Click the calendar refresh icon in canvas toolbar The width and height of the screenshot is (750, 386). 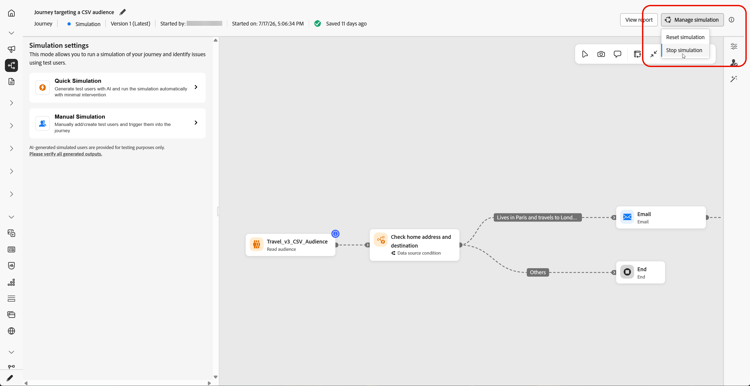(x=637, y=54)
